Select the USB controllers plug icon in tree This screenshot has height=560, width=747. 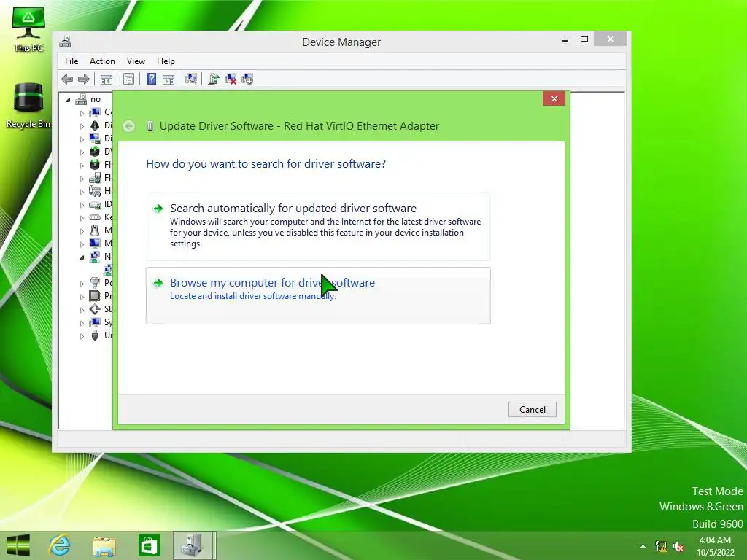(95, 335)
